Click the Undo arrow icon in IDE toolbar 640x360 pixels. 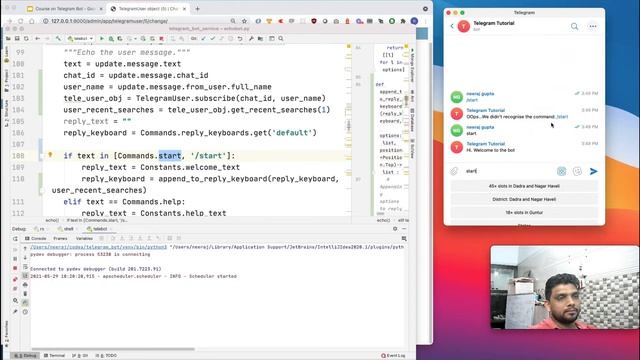pos(240,38)
